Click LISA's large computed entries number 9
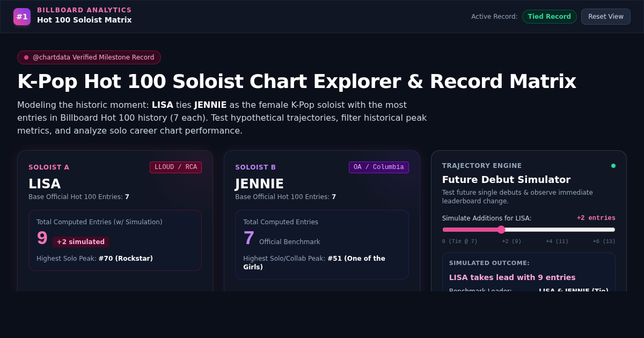This screenshot has height=338, width=644. pos(42,238)
